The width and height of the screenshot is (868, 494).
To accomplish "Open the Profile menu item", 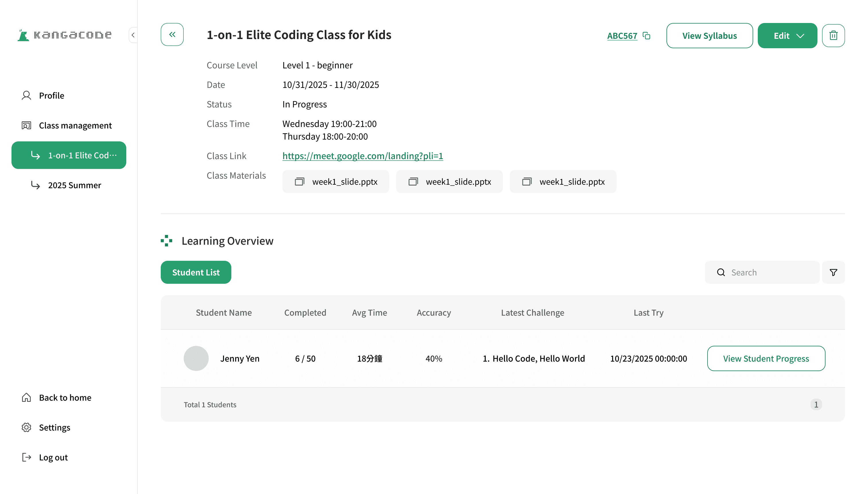I will coord(51,96).
